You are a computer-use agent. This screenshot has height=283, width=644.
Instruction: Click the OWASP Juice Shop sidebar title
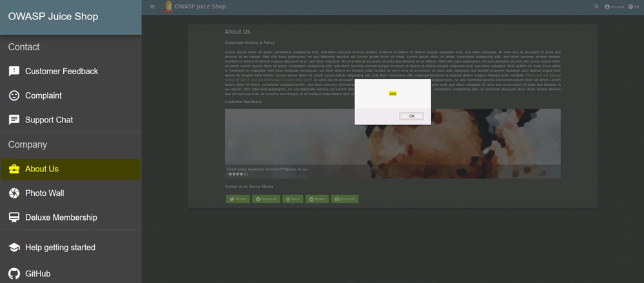click(x=53, y=16)
